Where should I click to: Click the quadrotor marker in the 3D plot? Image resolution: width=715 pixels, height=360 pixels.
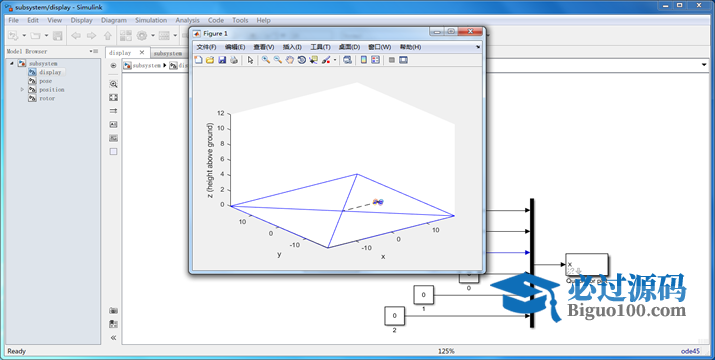coord(378,202)
